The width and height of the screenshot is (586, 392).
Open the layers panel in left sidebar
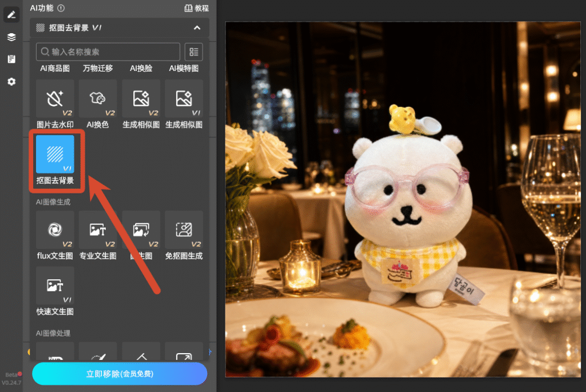point(11,37)
